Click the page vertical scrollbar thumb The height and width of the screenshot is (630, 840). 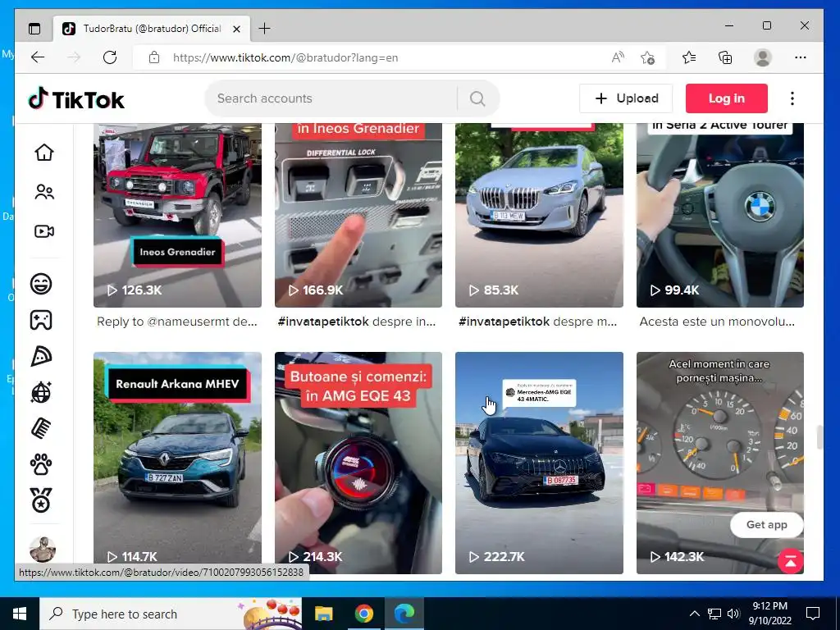819,437
